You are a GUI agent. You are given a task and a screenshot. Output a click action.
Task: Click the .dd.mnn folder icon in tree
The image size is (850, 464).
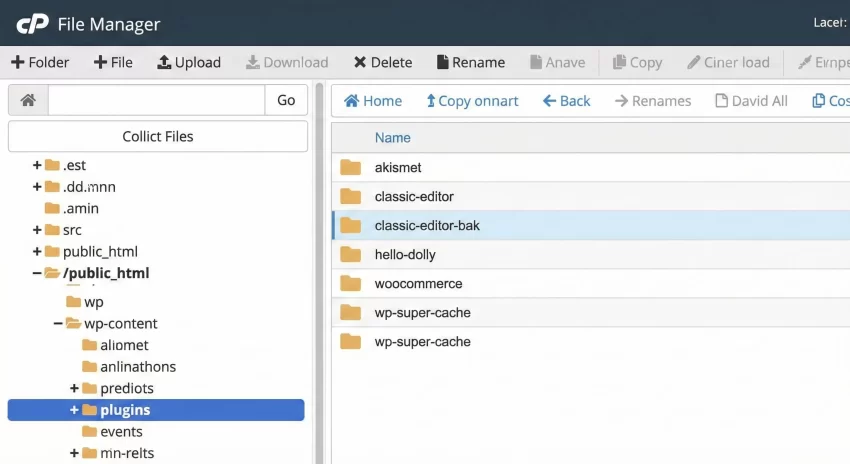coord(52,186)
